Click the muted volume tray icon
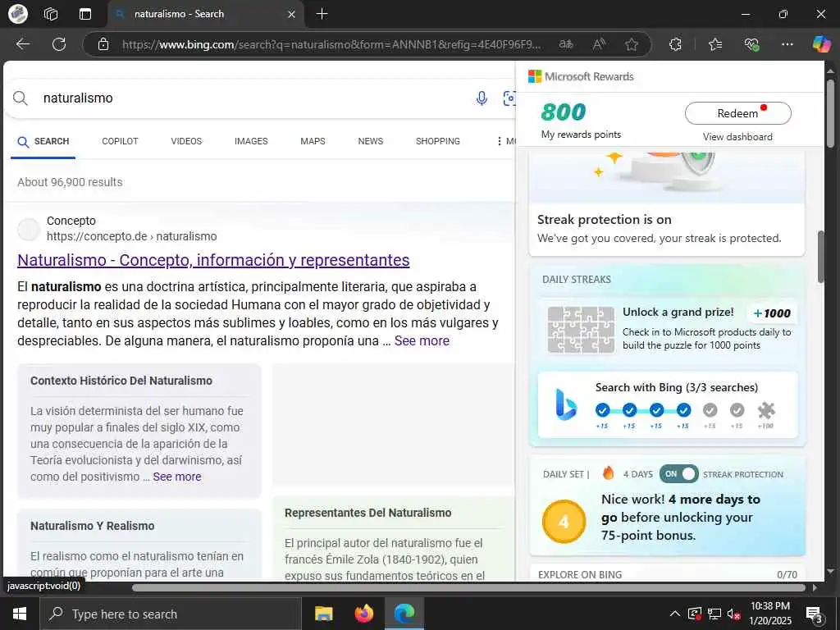Image resolution: width=840 pixels, height=630 pixels. pyautogui.click(x=733, y=614)
